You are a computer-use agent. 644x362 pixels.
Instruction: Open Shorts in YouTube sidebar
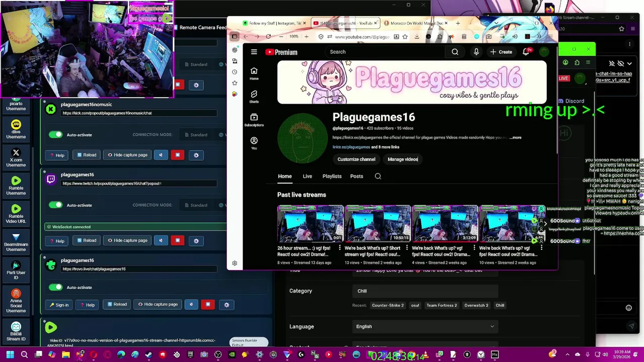254,97
